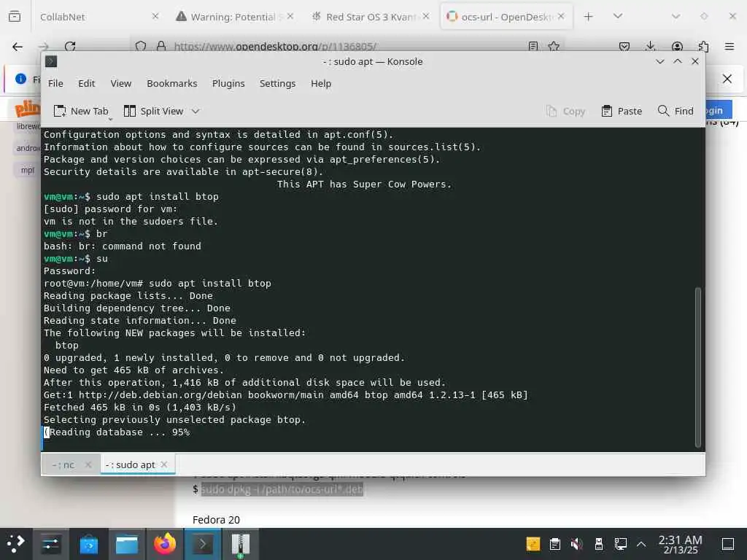Switch to the Red Star OS 3 tab
Image resolution: width=747 pixels, height=560 pixels.
coord(371,17)
